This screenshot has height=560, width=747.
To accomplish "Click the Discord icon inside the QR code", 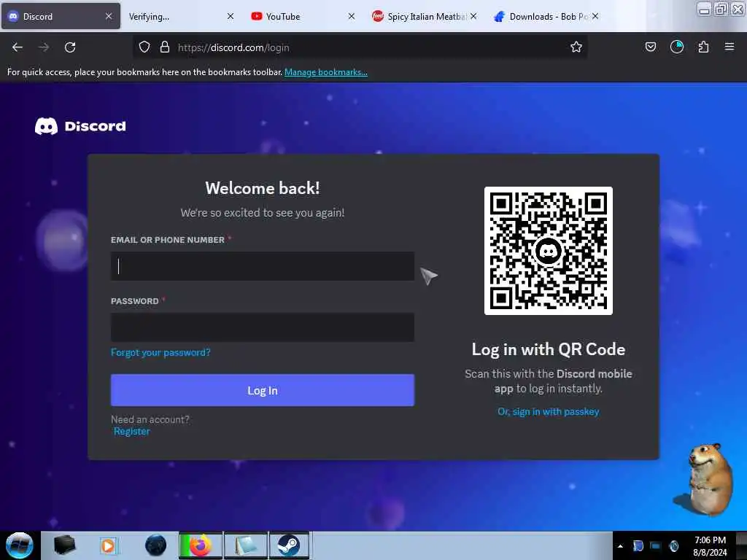I will [x=548, y=251].
